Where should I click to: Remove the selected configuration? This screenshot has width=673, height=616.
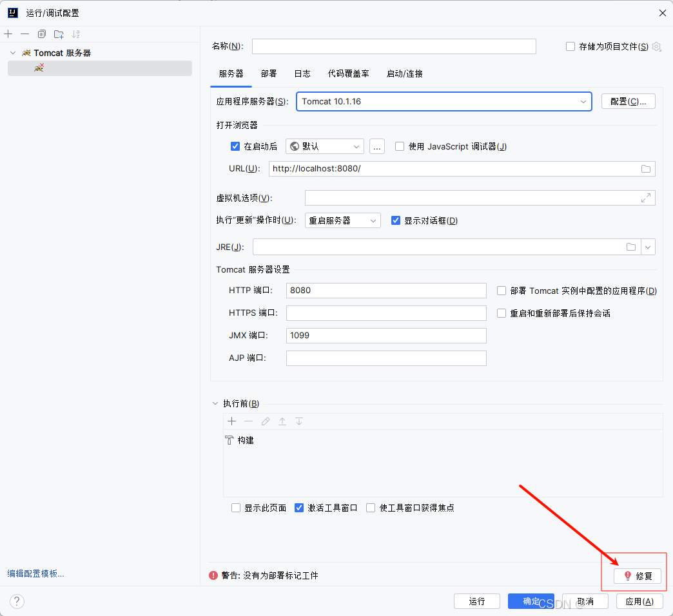tap(24, 34)
